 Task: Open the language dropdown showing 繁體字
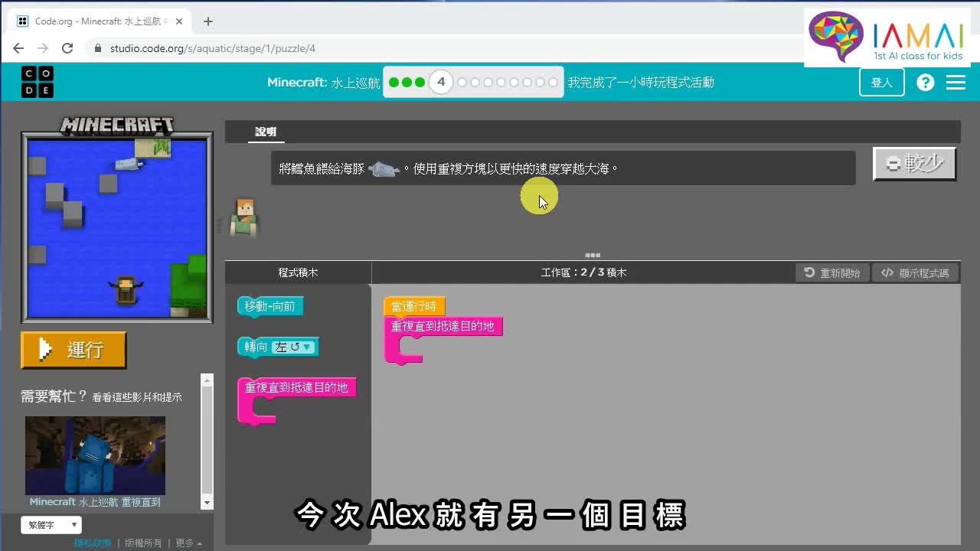51,525
